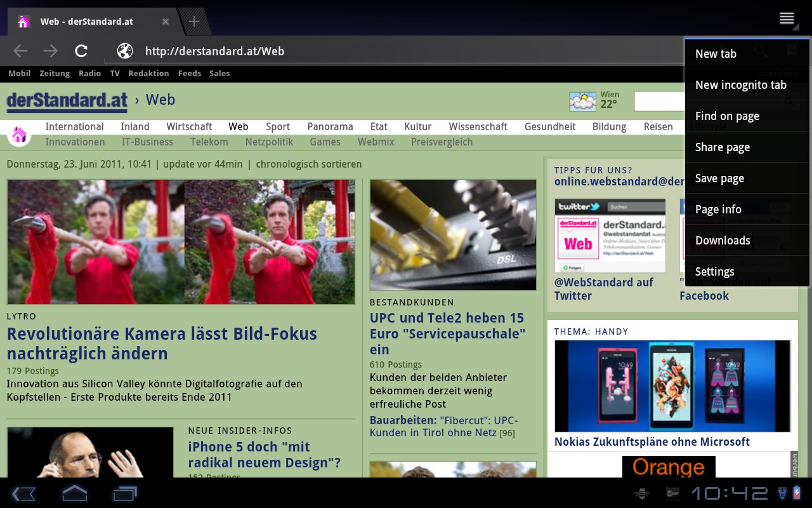Tap the Android system Home button

[74, 493]
